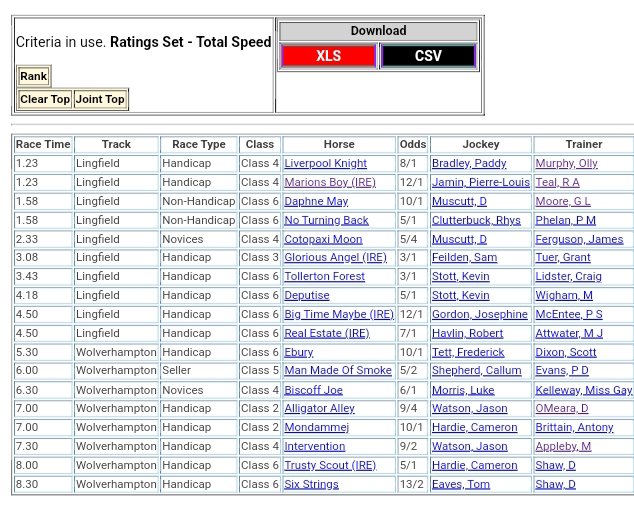634x507 pixels.
Task: Click the Clear Top button
Action: click(x=45, y=99)
